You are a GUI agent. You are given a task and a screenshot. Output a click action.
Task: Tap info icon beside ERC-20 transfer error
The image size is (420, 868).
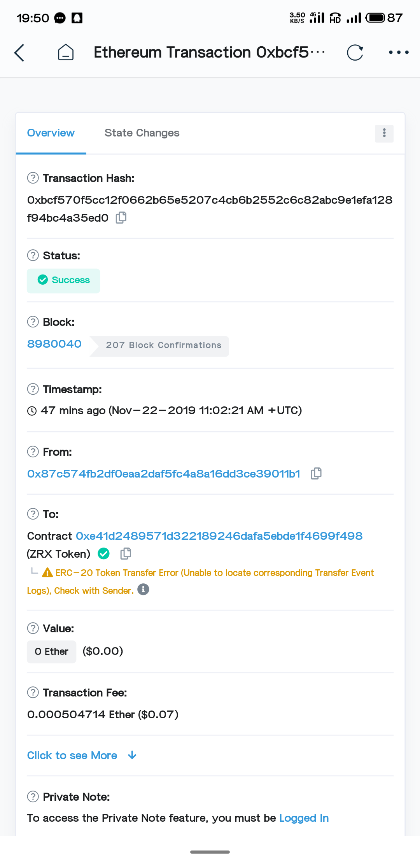(143, 590)
